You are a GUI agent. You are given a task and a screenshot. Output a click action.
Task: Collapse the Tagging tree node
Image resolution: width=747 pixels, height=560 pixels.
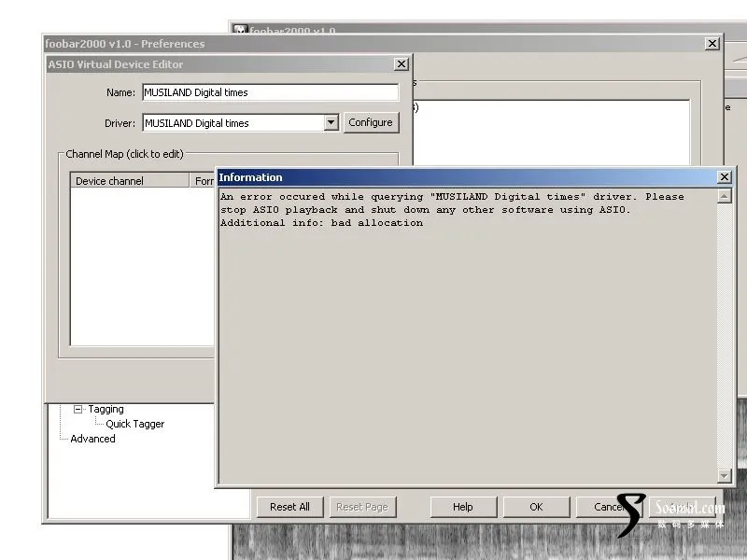click(x=78, y=409)
